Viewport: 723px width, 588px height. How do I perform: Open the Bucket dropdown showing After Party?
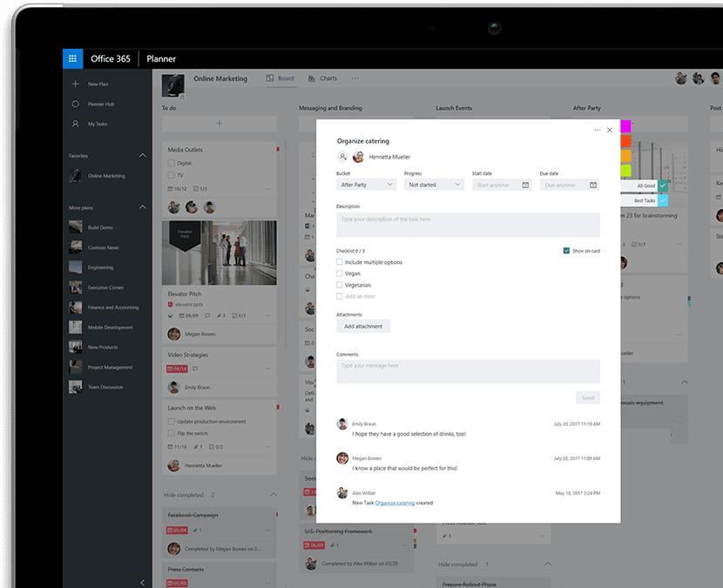coord(367,185)
